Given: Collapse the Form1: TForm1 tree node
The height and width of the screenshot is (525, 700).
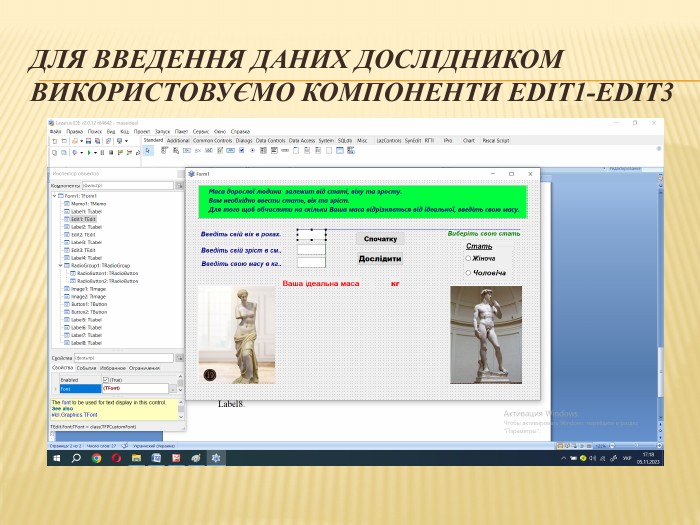Looking at the screenshot, I should (x=55, y=196).
